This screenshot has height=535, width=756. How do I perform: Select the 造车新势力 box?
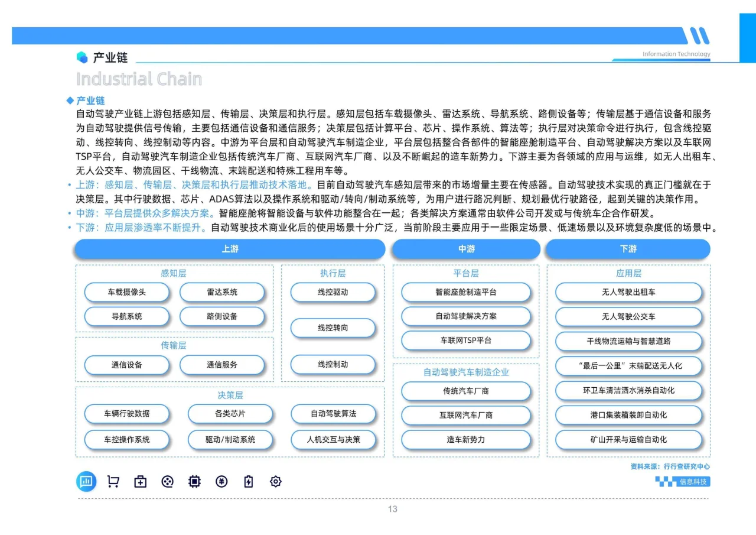(x=466, y=439)
